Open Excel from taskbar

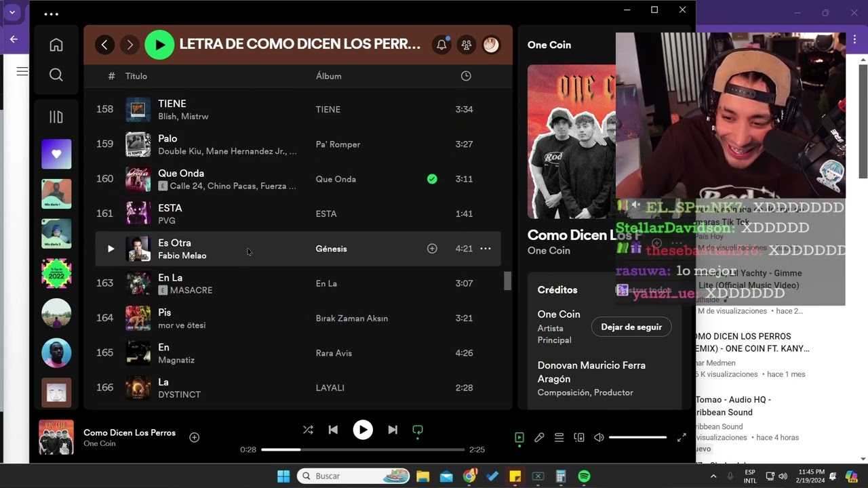click(538, 476)
